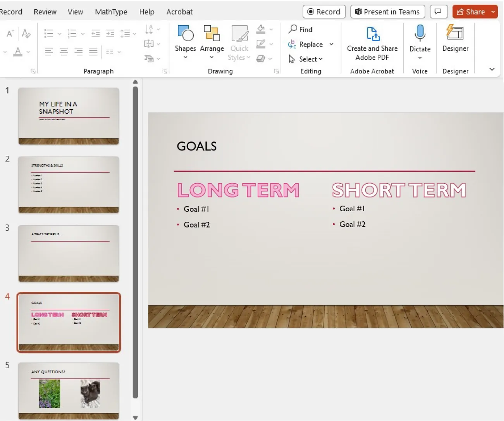Click the Shape Fill bucket icon
Screen dimensions: 504x421
coord(261,29)
